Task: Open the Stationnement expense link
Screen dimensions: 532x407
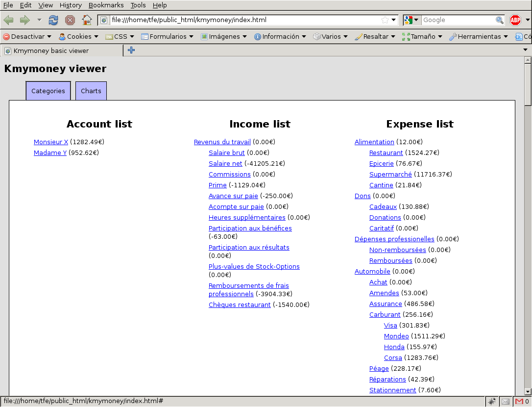Action: [x=392, y=390]
